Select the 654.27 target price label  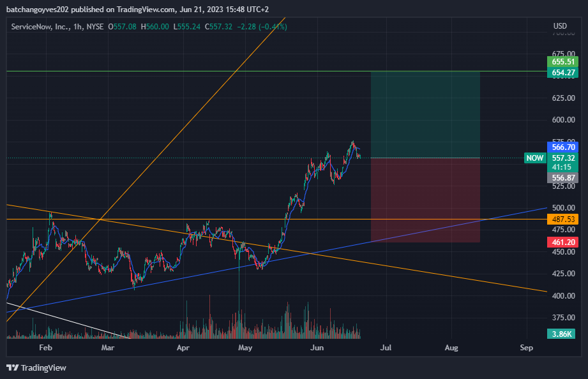tap(563, 72)
